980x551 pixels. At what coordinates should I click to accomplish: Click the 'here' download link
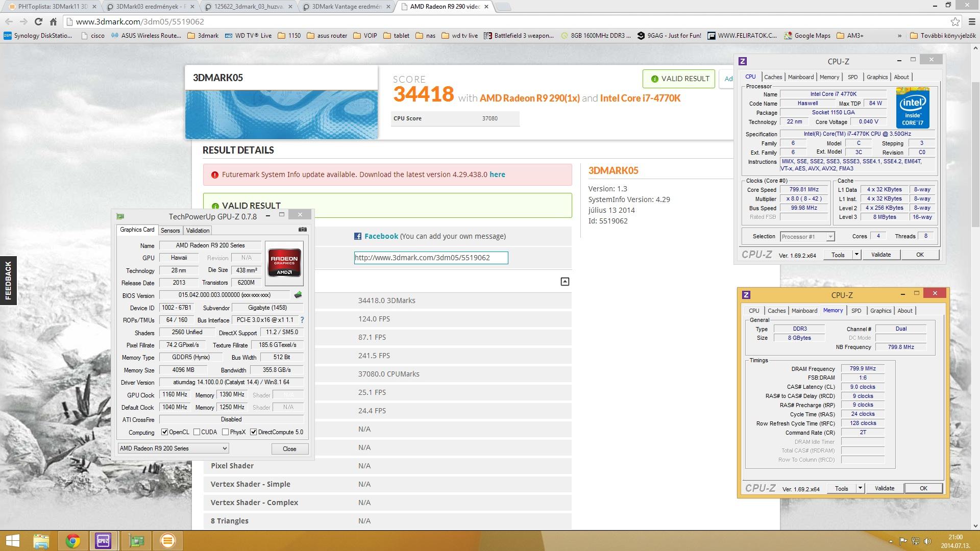[x=497, y=174]
